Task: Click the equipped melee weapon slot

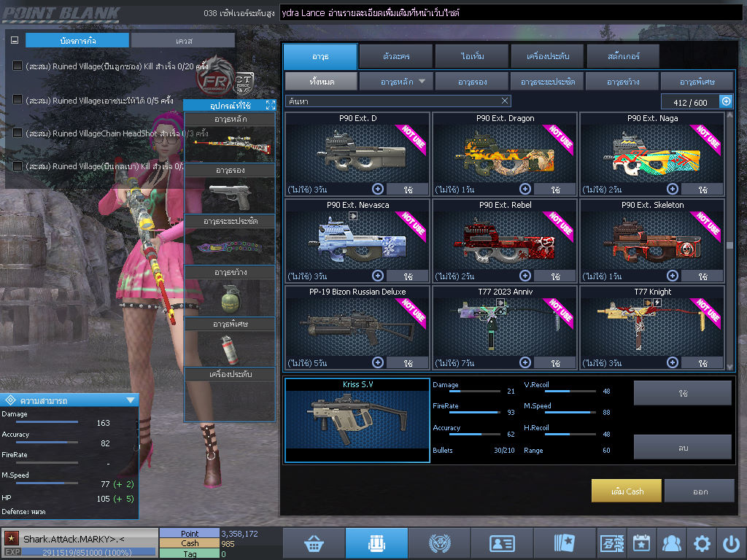Action: tap(230, 246)
